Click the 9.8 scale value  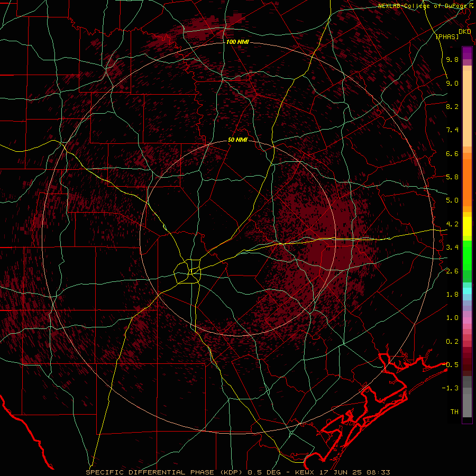pos(452,59)
